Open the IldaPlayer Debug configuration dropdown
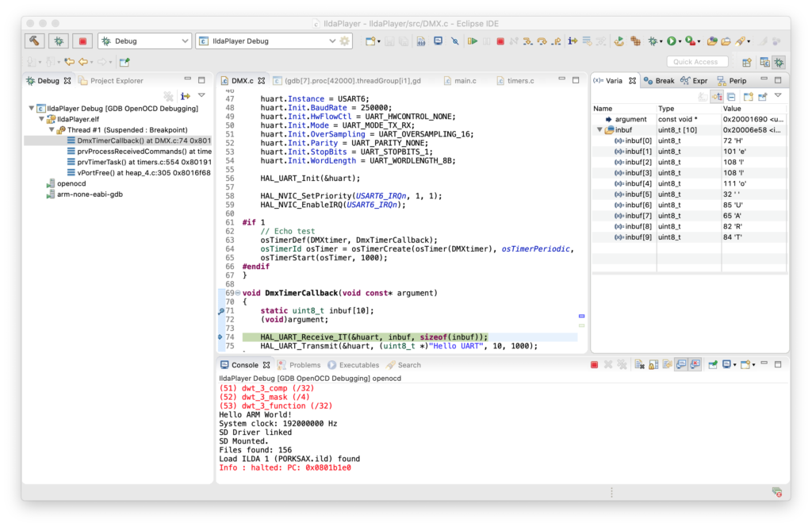The width and height of the screenshot is (812, 527). (x=331, y=40)
